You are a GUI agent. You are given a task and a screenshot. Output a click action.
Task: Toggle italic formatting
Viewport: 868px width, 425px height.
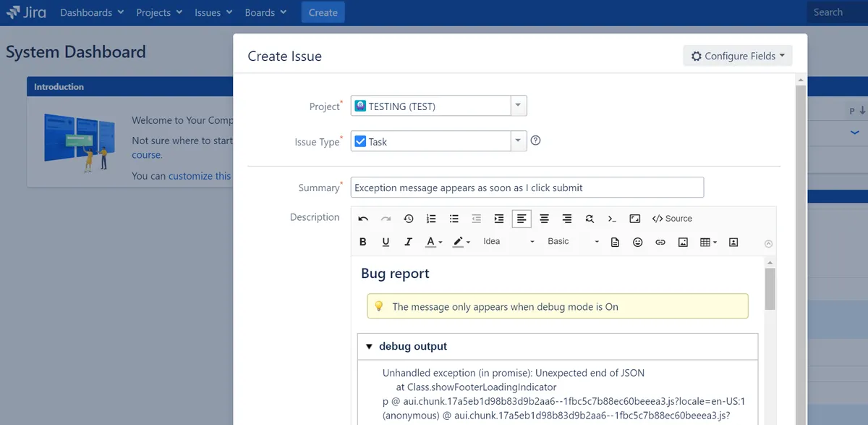[x=409, y=242]
